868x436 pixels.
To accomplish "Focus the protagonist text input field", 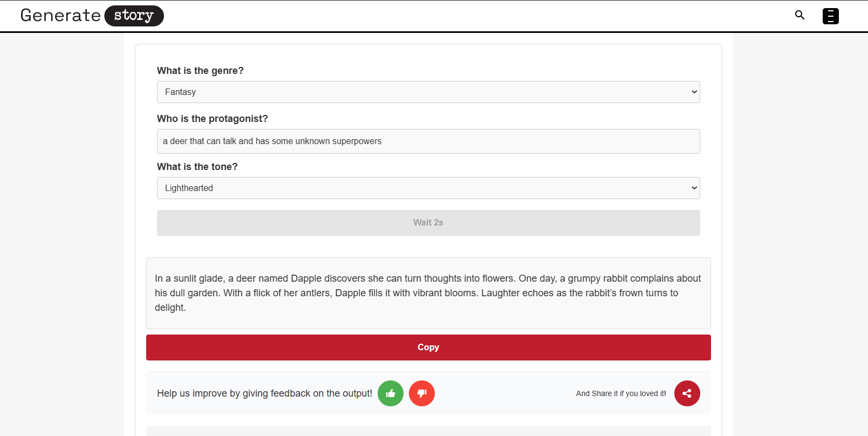I will point(428,141).
